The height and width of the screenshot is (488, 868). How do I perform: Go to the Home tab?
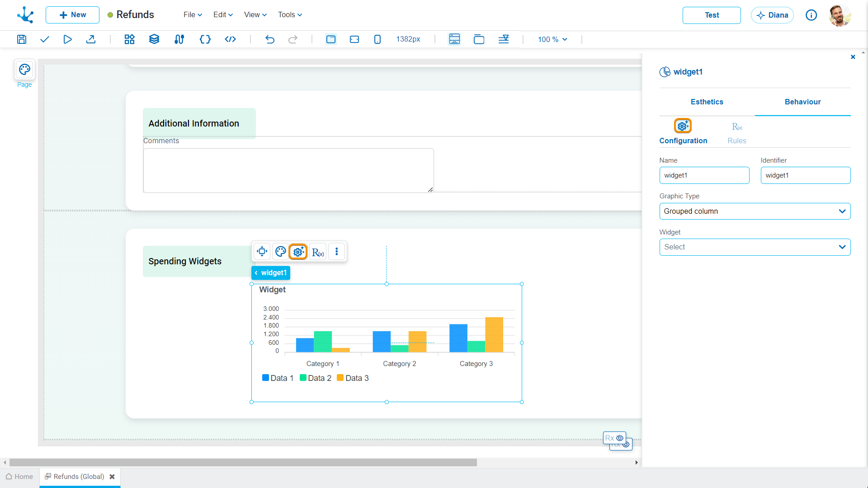(19, 477)
